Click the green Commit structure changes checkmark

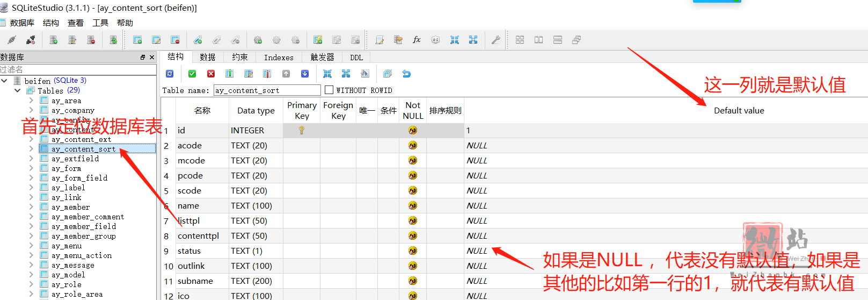coord(192,74)
